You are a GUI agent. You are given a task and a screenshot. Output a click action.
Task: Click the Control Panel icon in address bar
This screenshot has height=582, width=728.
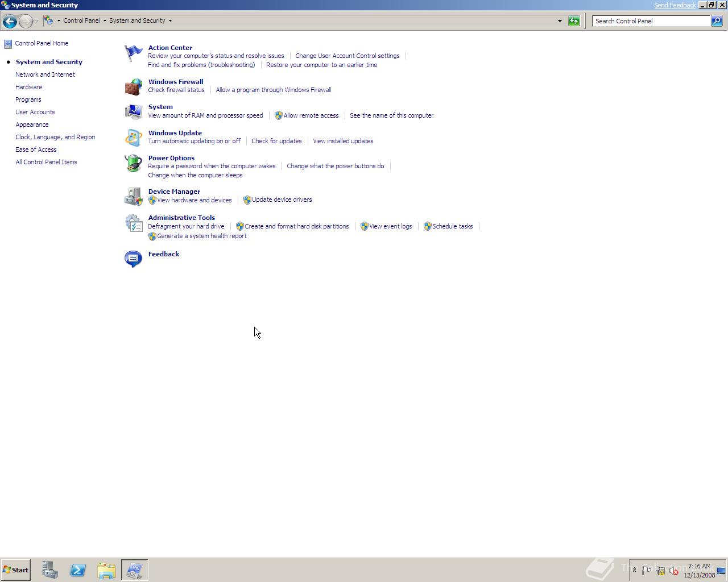click(x=49, y=20)
